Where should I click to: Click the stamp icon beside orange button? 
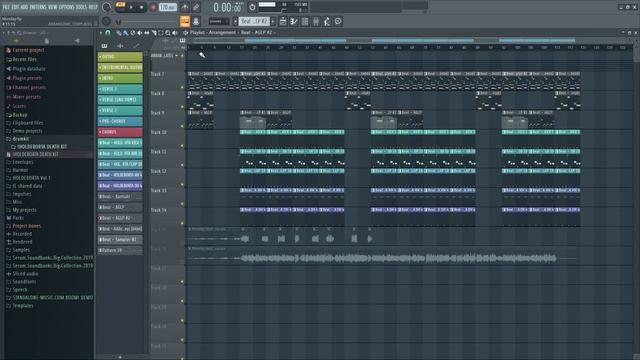196,21
